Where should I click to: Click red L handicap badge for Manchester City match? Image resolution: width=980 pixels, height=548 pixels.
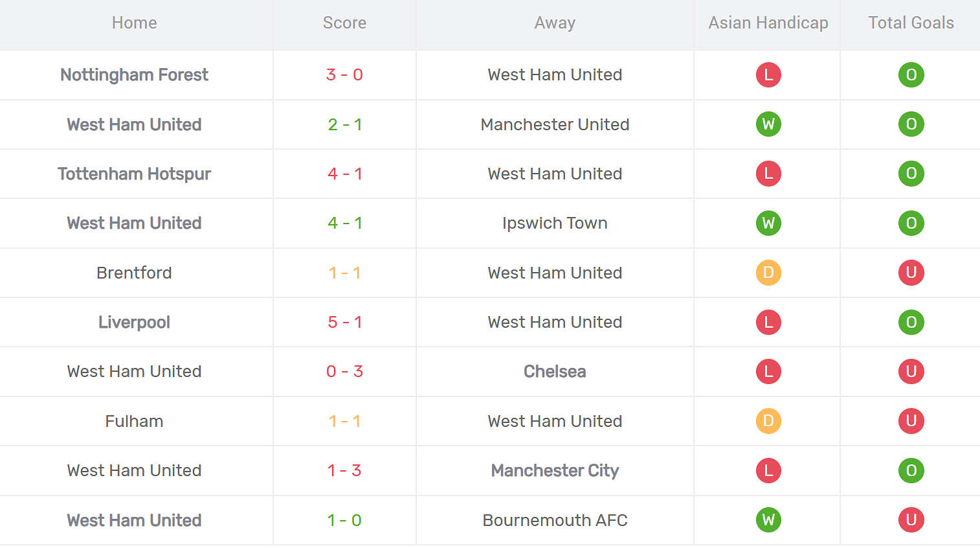[768, 471]
